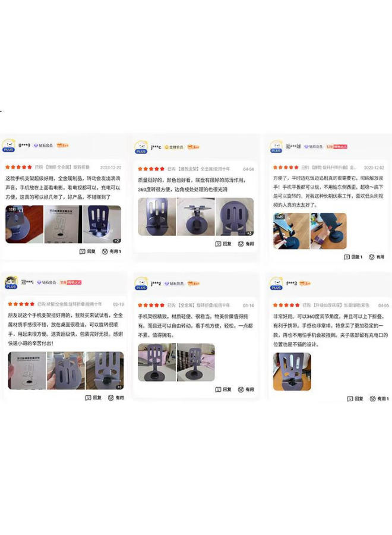
Task: Click the reply icon under 0***9's review
Action: click(x=87, y=251)
